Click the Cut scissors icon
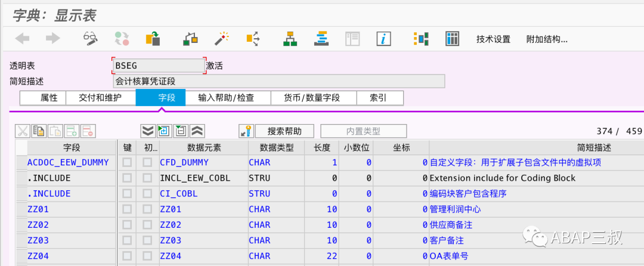644x266 pixels. click(23, 131)
